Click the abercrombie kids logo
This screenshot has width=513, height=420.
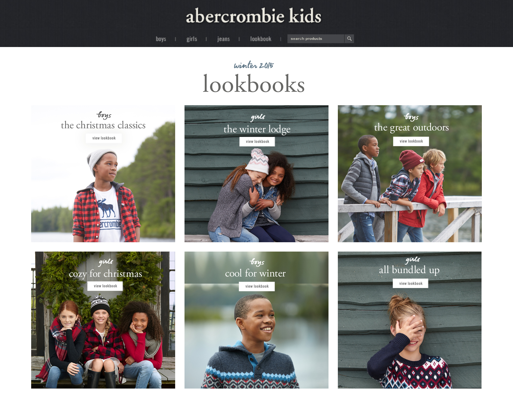[253, 16]
